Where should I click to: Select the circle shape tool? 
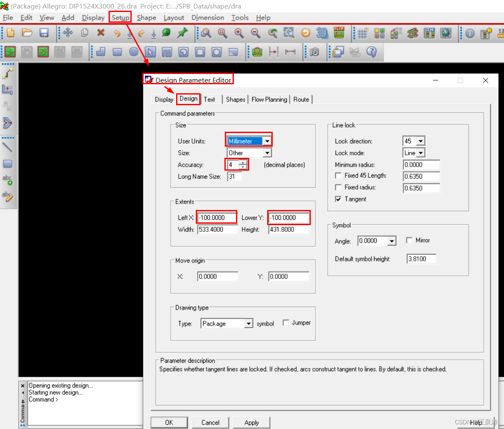[x=134, y=52]
